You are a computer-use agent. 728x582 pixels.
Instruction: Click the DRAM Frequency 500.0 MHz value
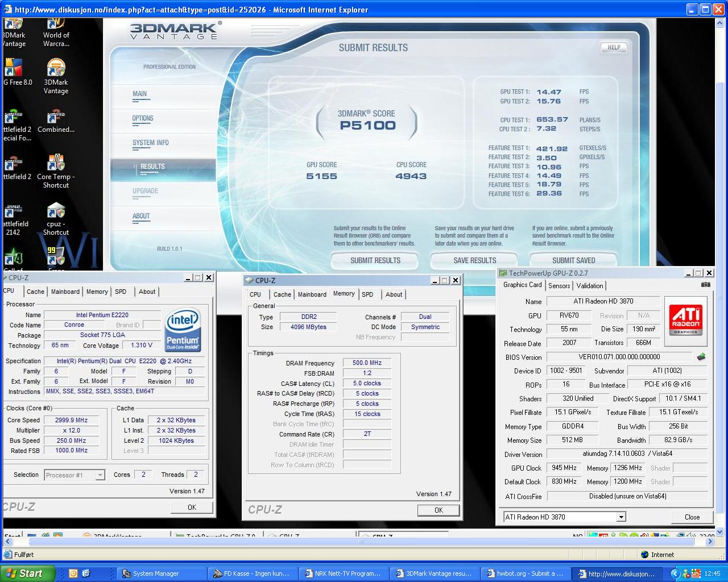(x=367, y=363)
